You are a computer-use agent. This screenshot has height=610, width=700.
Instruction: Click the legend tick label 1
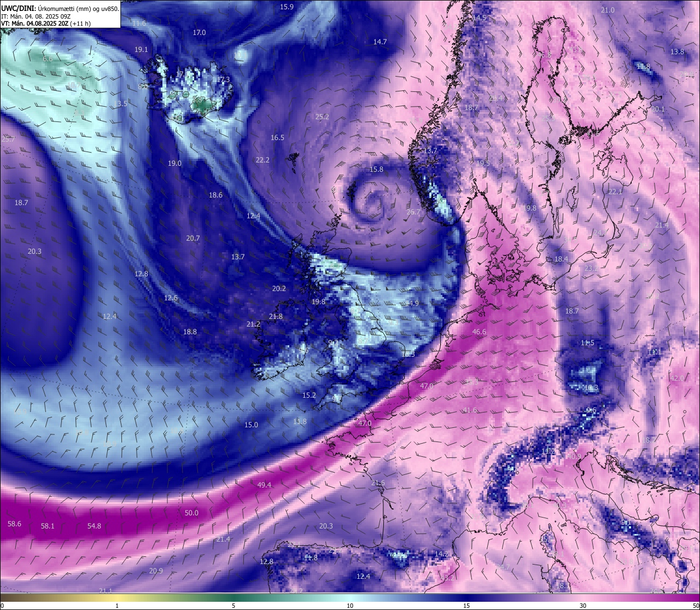point(117,606)
